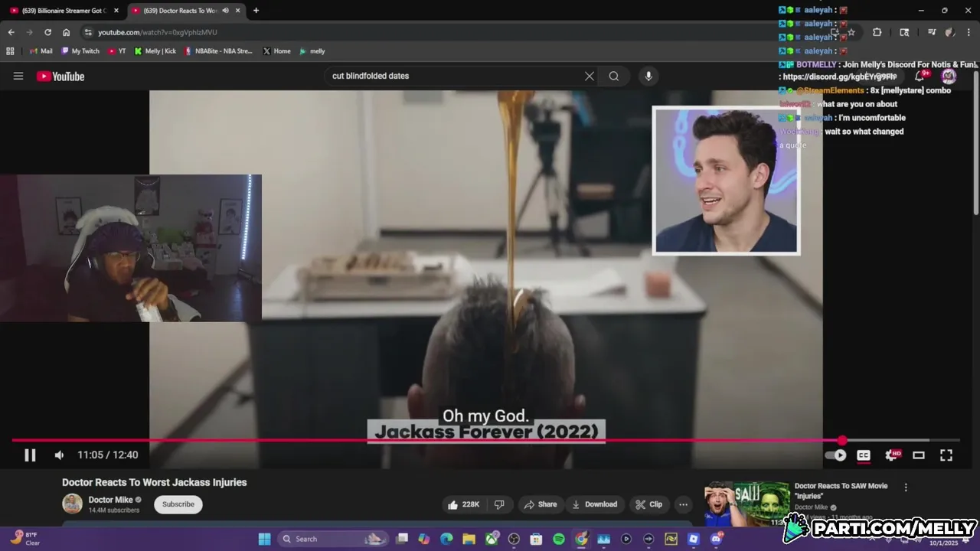The height and width of the screenshot is (551, 980).
Task: Open NBABite bookmark
Action: click(218, 51)
